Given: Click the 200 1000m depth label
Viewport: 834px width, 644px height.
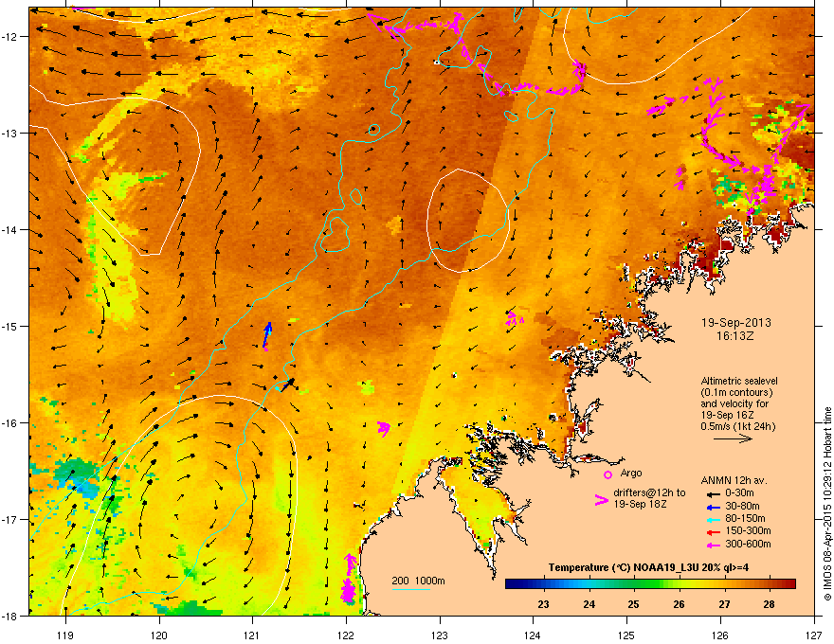Looking at the screenshot, I should (x=418, y=581).
